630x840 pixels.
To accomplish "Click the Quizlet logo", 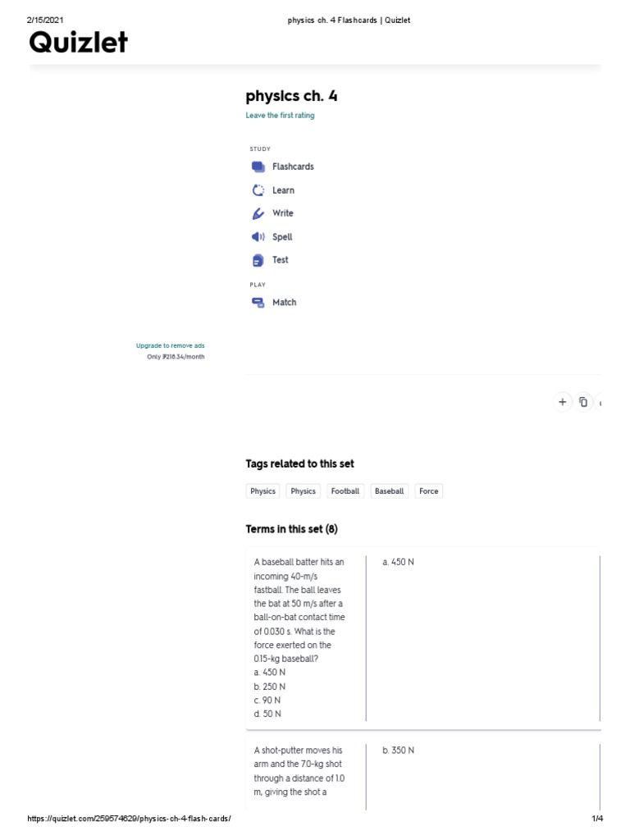I will 79,42.
